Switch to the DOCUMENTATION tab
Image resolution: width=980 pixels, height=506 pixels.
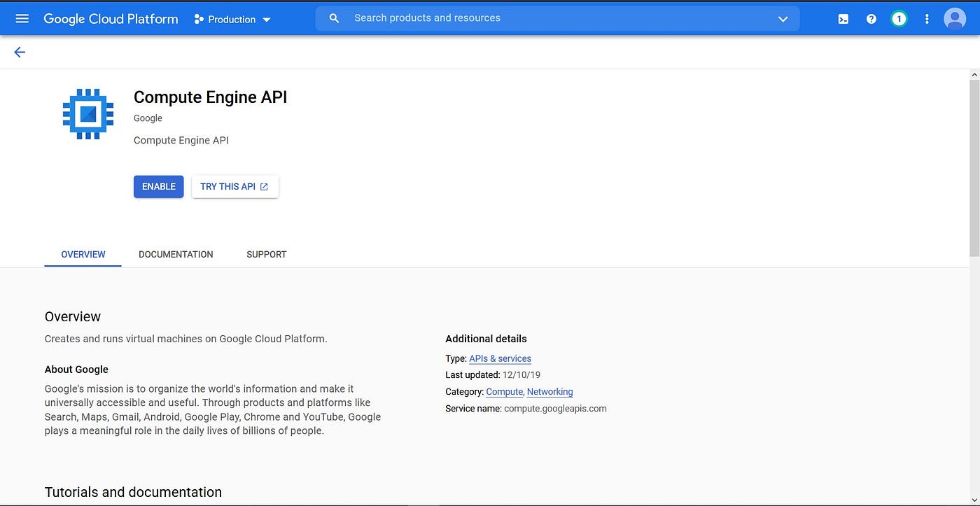coord(176,254)
